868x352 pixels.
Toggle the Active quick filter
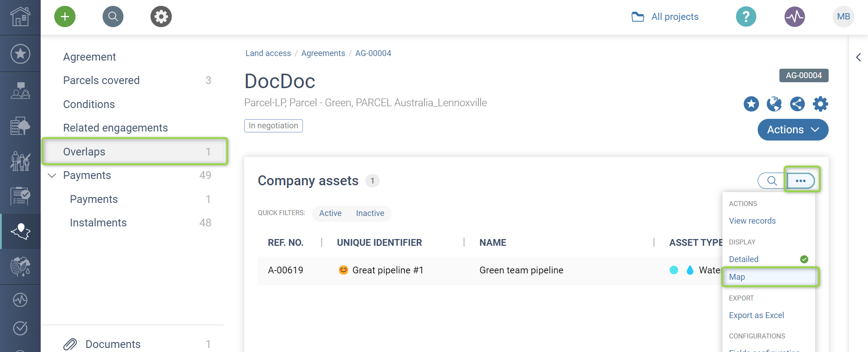[330, 213]
